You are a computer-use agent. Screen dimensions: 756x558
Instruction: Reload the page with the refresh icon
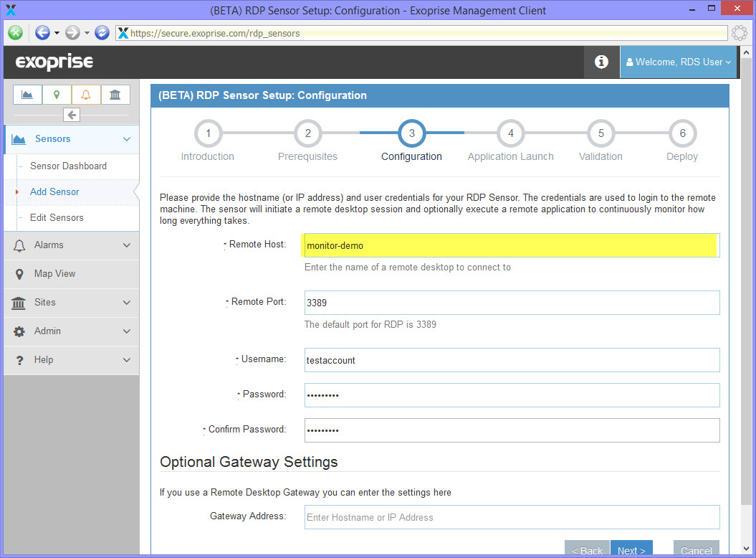(x=102, y=33)
